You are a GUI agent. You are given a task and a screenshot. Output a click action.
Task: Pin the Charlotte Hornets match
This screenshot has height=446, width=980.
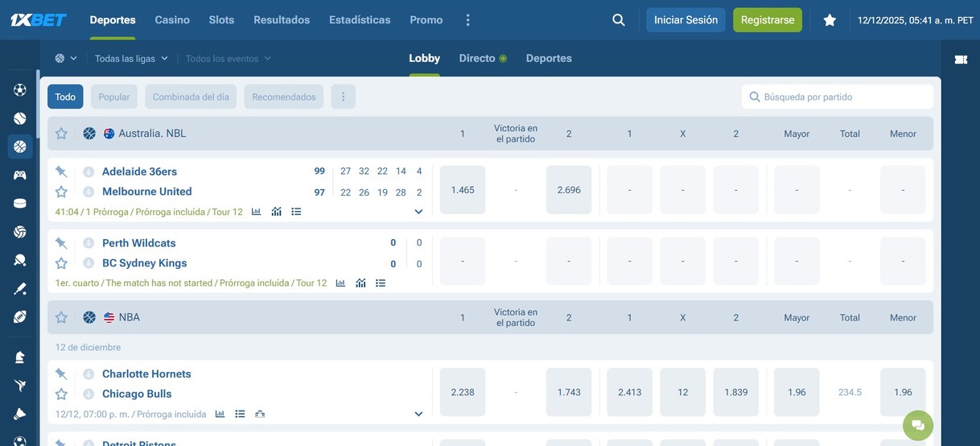(x=61, y=374)
